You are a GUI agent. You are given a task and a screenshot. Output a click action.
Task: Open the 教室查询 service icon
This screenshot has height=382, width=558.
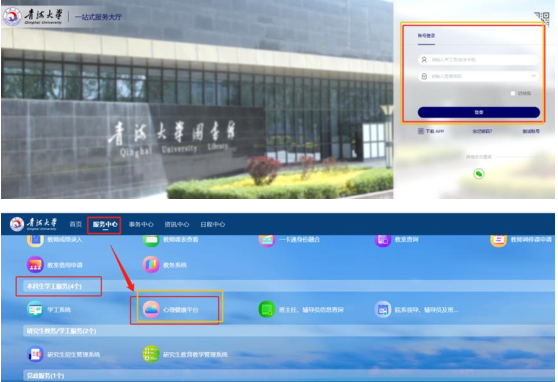383,240
